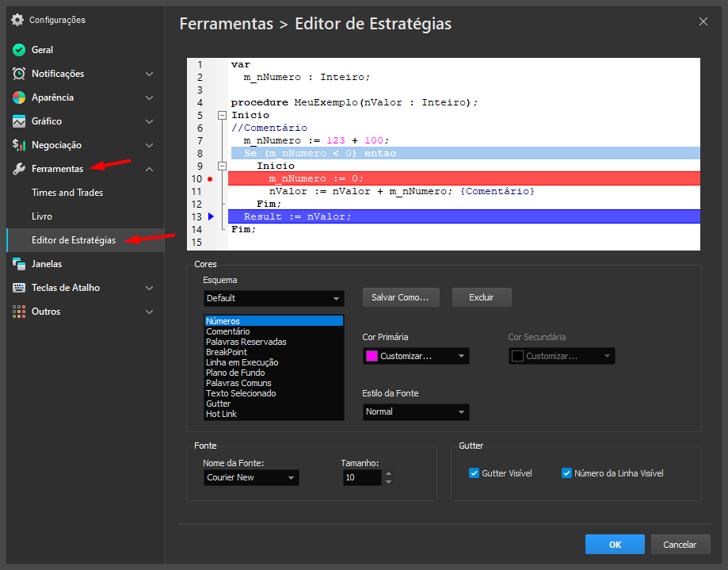Viewport: 728px width, 570px height.
Task: Click the Janelas windows icon
Action: [x=19, y=264]
